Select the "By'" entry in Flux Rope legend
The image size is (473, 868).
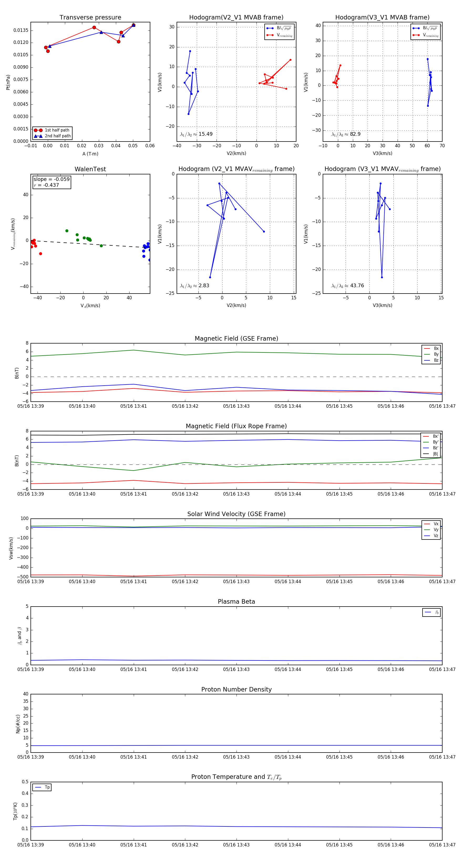pyautogui.click(x=431, y=442)
